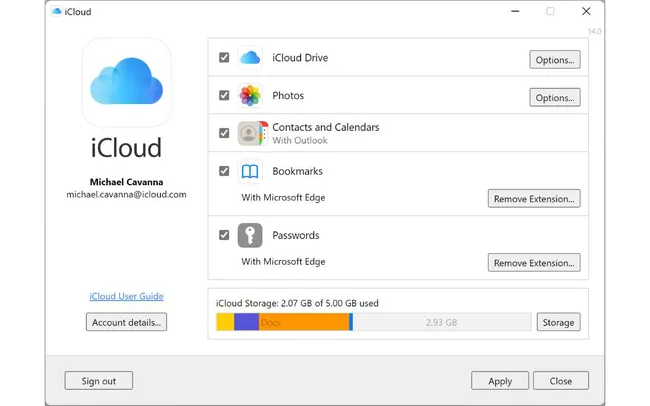Toggle the Passwords checkbox

coord(224,235)
